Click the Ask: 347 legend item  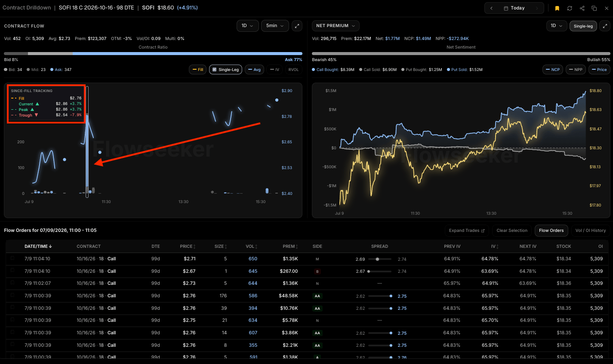click(61, 70)
